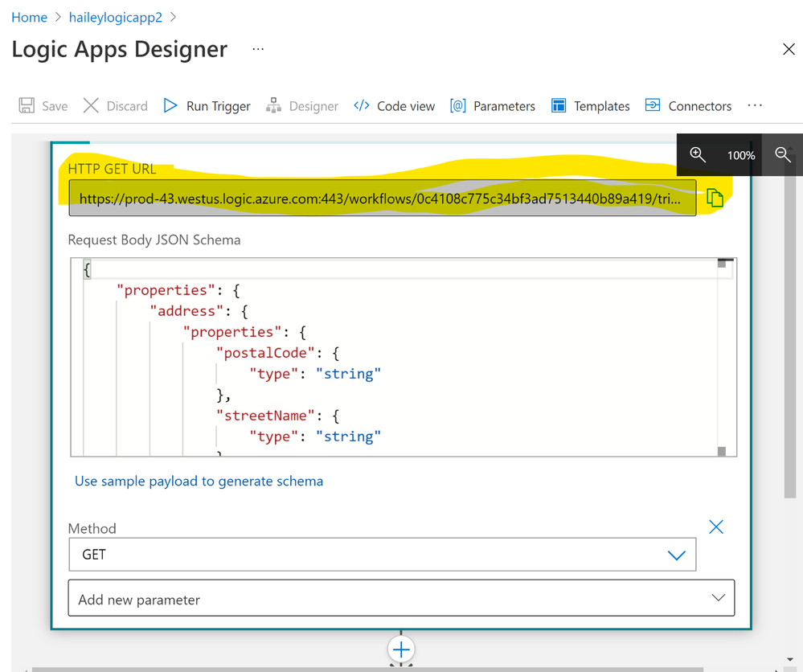The width and height of the screenshot is (803, 672).
Task: Close the Logic Apps Designer blade
Action: (x=789, y=49)
